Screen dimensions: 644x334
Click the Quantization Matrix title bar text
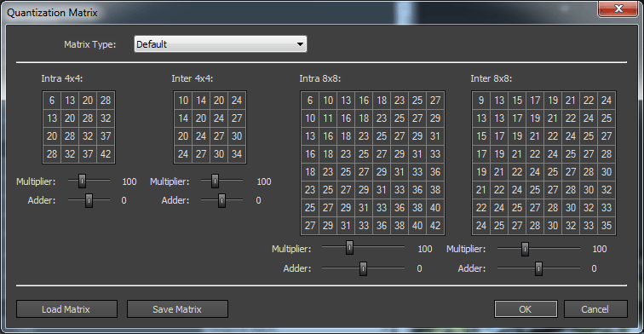tap(52, 13)
